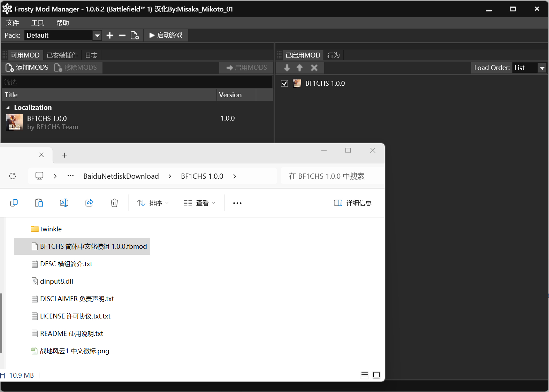
Task: Show hidden path with ellipsis in breadcrumb
Action: pyautogui.click(x=70, y=176)
